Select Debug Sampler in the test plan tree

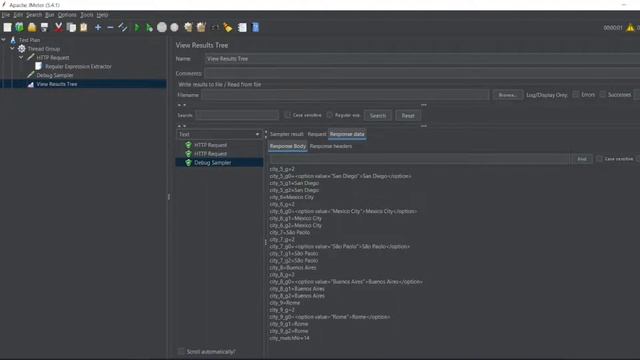pyautogui.click(x=55, y=75)
